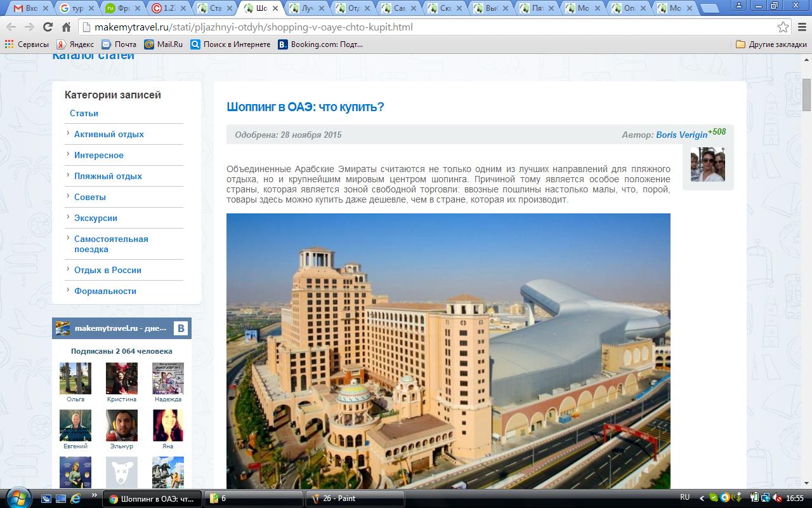Viewport: 812px width, 508px height.
Task: Open the Mail.Ru bookmark
Action: click(x=163, y=44)
